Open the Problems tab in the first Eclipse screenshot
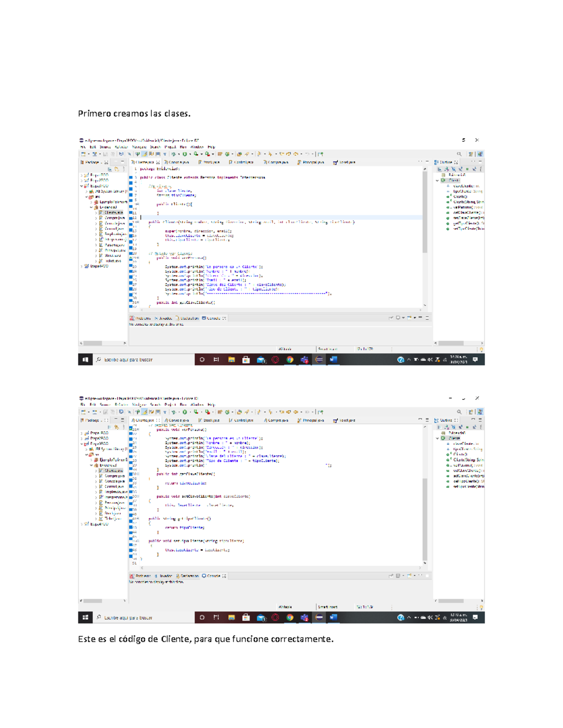Screen dimensions: 563x728 140,318
